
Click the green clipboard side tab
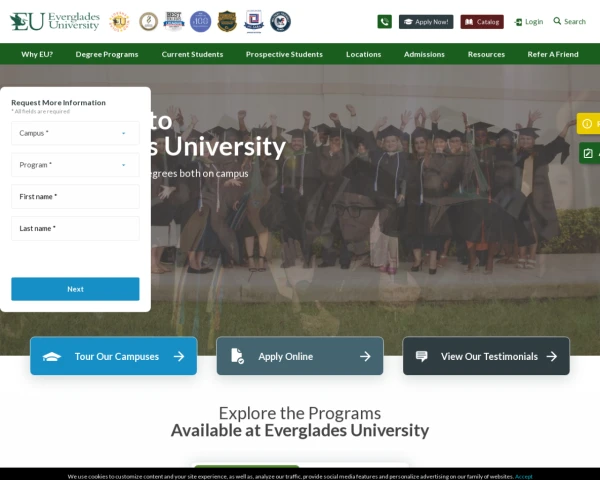click(x=589, y=153)
